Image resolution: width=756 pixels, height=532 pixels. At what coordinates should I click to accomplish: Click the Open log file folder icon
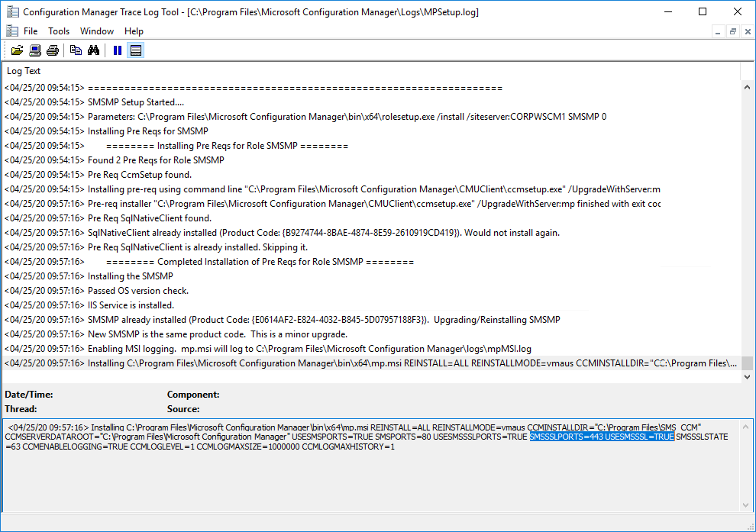click(x=17, y=50)
